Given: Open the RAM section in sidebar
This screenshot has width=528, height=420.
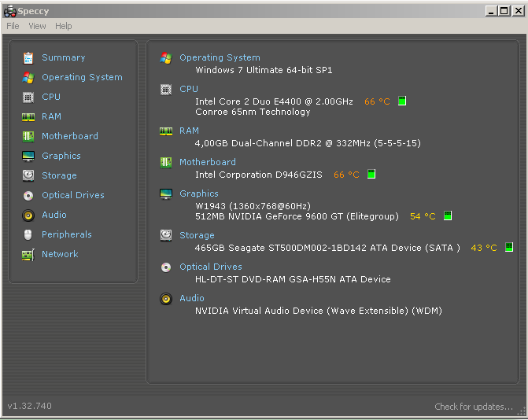Looking at the screenshot, I should click(x=51, y=116).
